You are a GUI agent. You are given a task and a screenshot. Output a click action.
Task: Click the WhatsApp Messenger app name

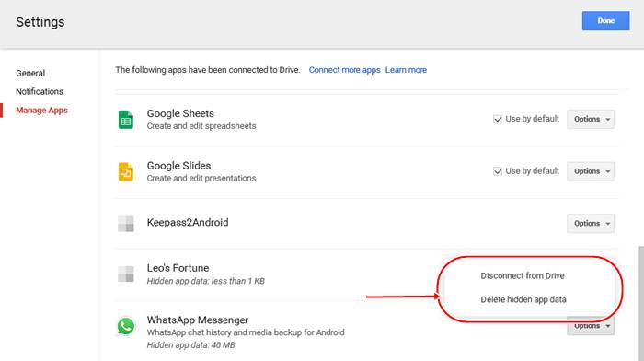(198, 320)
